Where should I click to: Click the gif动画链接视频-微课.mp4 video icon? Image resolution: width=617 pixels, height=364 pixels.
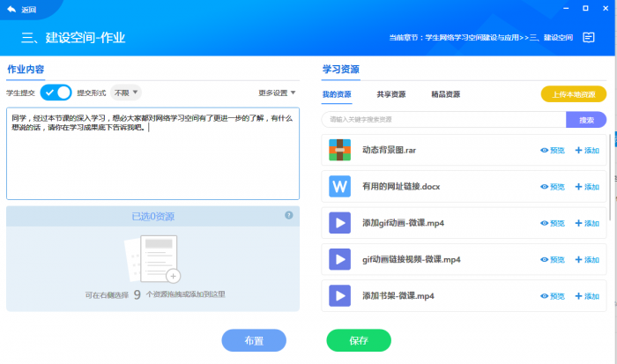click(x=339, y=259)
